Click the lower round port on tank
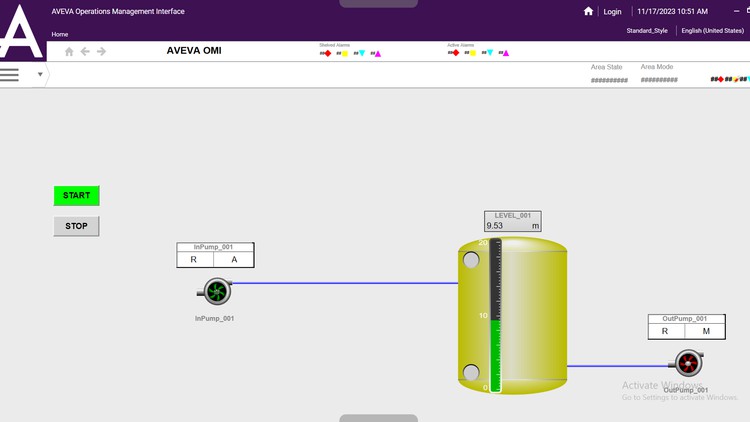The image size is (750, 422). (x=471, y=372)
